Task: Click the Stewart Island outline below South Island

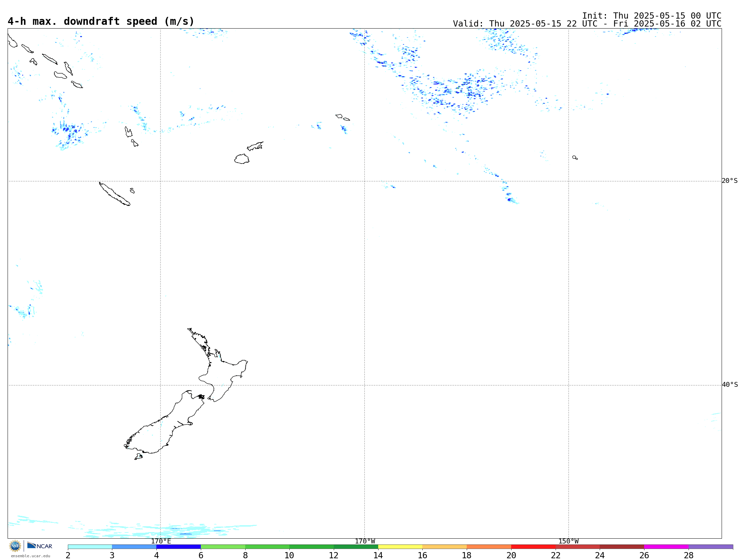Action: (x=138, y=457)
